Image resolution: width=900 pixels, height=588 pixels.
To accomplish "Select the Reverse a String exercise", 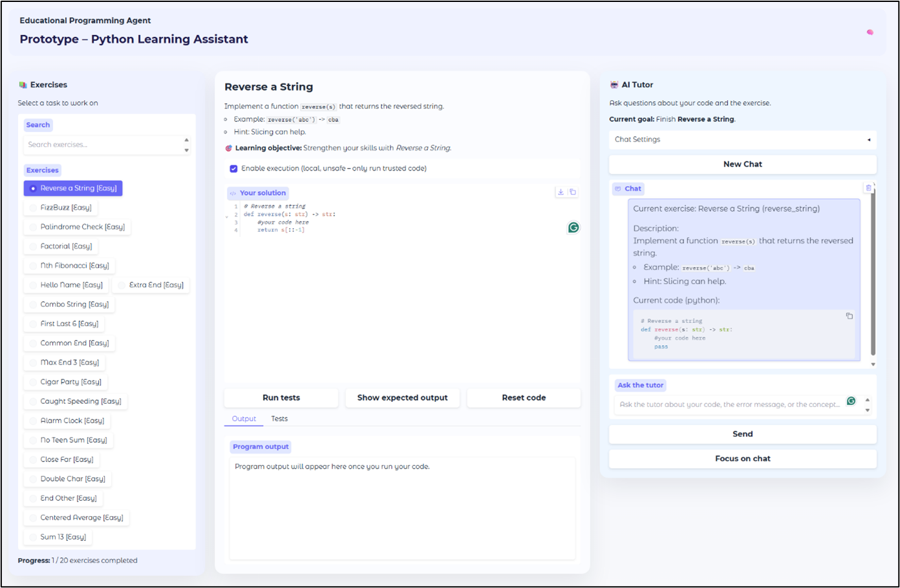I will [73, 188].
